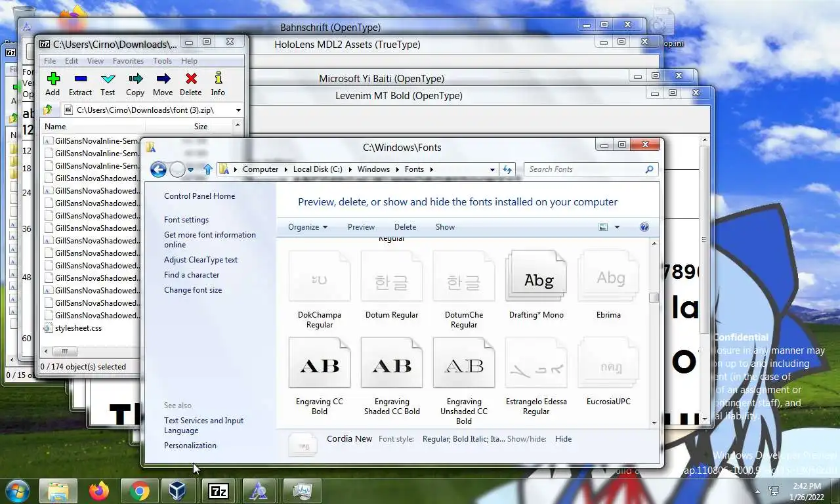Click the Show button in Fonts toolbar
The image size is (840, 504).
pyautogui.click(x=445, y=227)
